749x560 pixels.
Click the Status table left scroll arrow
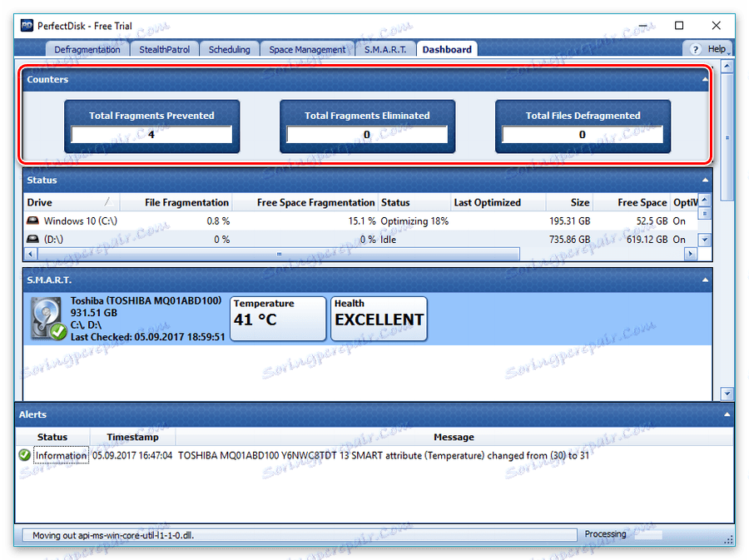click(x=30, y=254)
